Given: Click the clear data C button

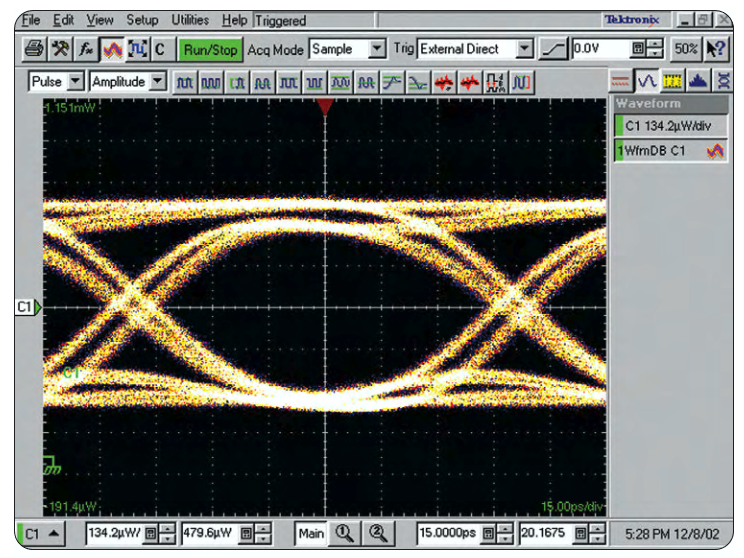Looking at the screenshot, I should tap(160, 49).
